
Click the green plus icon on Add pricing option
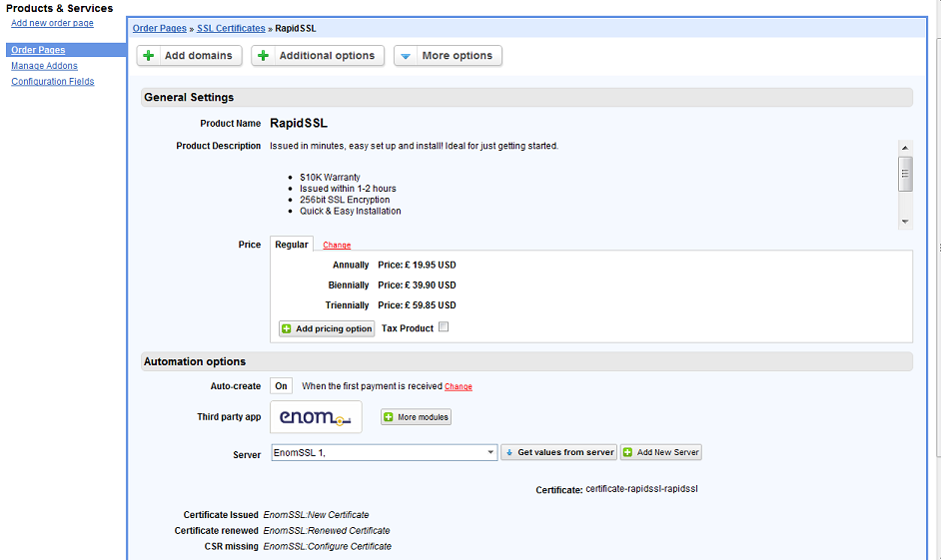287,328
